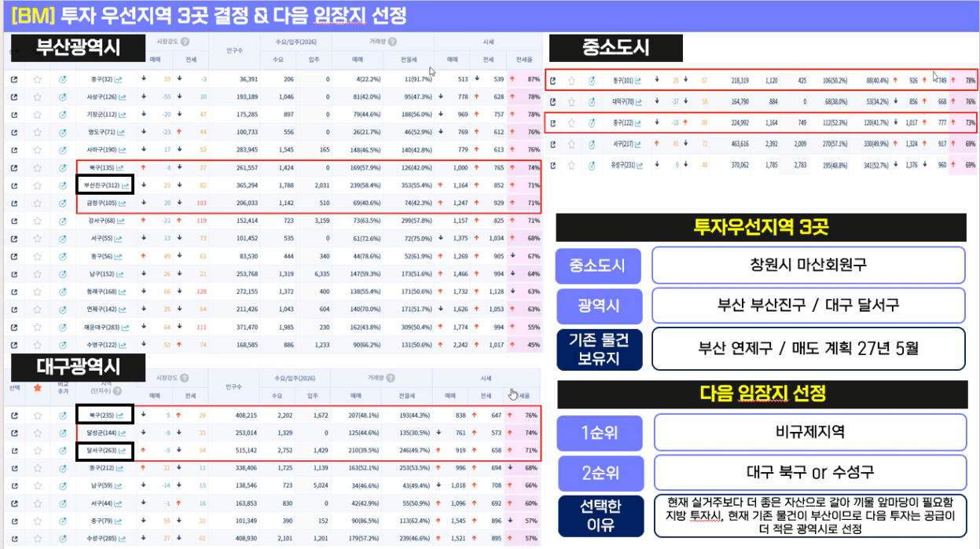980x549 pixels.
Task: Open external link for Busan 중구(32) row
Action: tap(14, 79)
